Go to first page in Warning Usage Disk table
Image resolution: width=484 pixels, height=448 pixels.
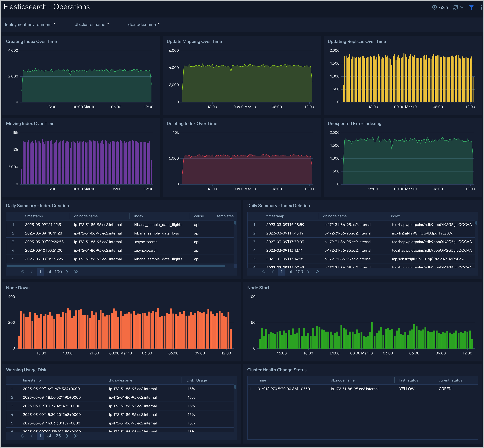pos(23,436)
